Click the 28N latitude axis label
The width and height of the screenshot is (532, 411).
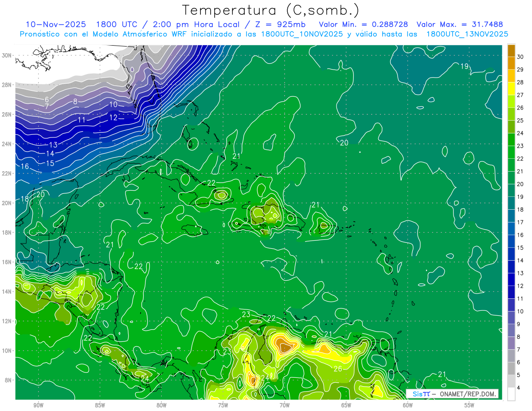pyautogui.click(x=7, y=85)
